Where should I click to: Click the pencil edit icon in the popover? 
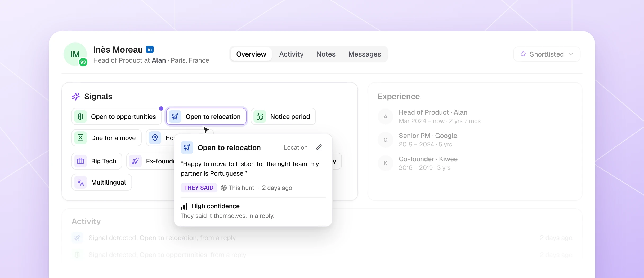point(319,147)
